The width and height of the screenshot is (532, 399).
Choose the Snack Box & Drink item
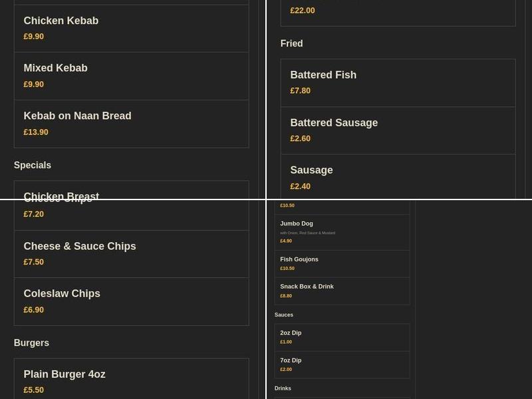point(306,286)
